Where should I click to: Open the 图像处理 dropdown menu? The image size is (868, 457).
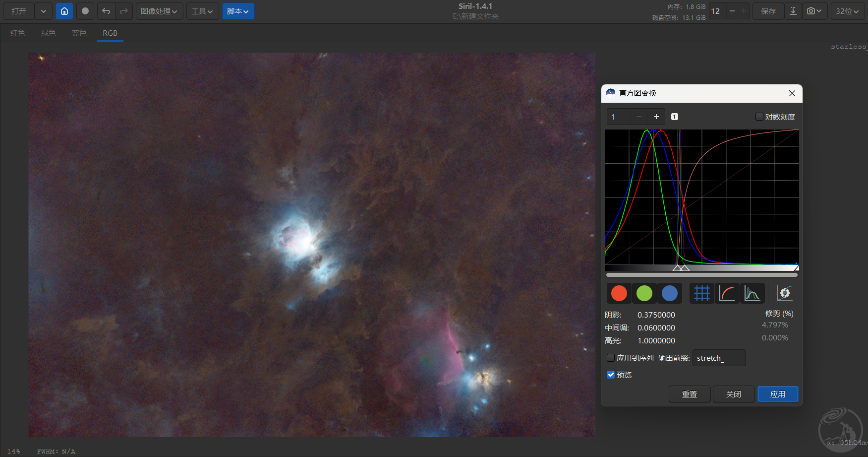coord(159,11)
